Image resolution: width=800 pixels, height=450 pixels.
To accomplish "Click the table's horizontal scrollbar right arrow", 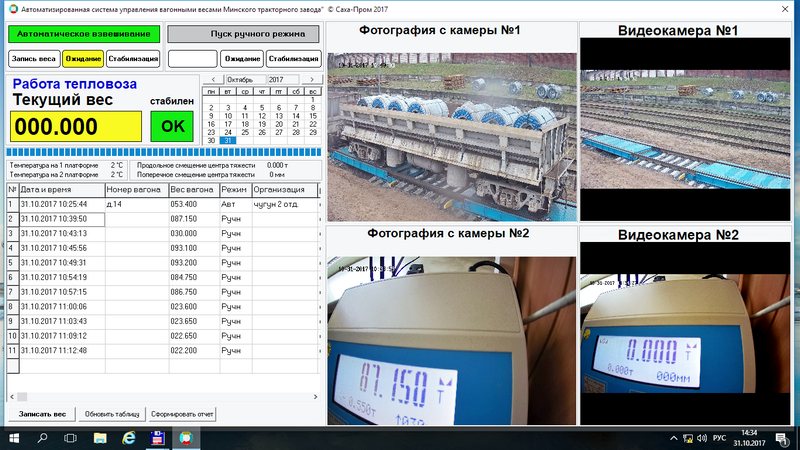I will coord(315,397).
